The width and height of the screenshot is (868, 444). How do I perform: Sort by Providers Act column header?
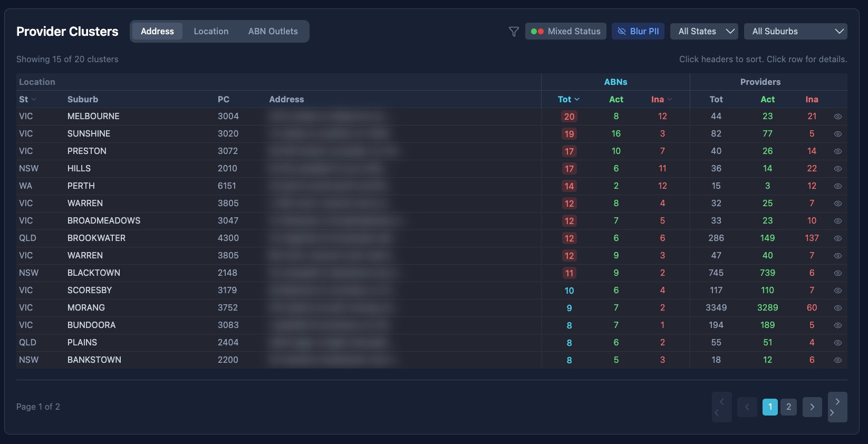click(x=768, y=99)
